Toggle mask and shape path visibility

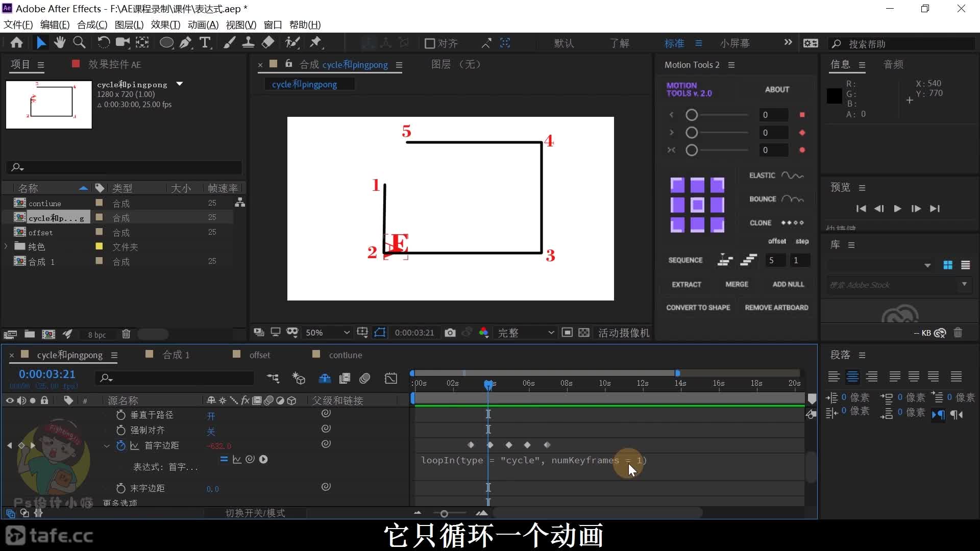point(380,333)
